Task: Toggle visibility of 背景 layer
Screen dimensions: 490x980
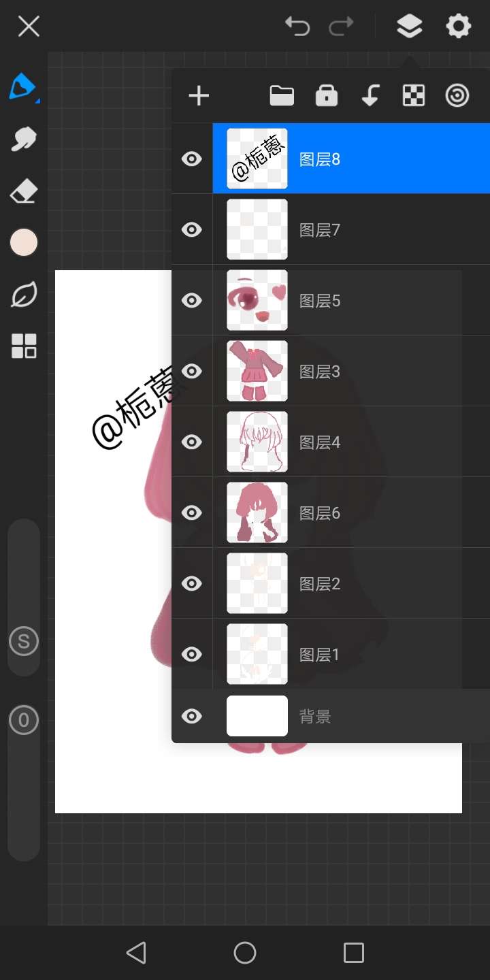Action: (192, 716)
